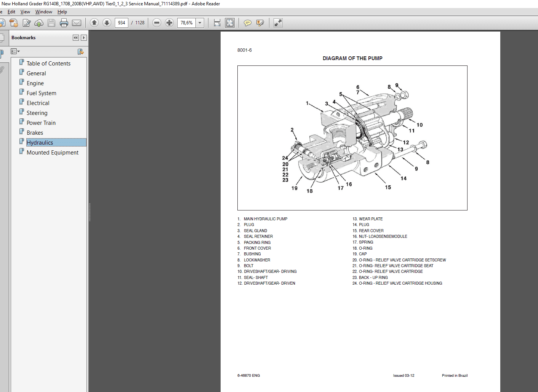Click the bookmark icon beside Electrical
This screenshot has width=538, height=392.
(x=22, y=102)
